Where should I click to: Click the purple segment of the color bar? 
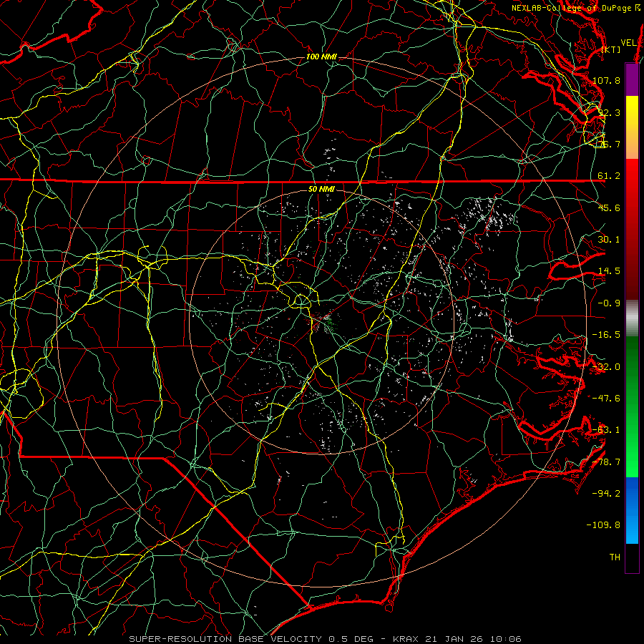(x=632, y=79)
